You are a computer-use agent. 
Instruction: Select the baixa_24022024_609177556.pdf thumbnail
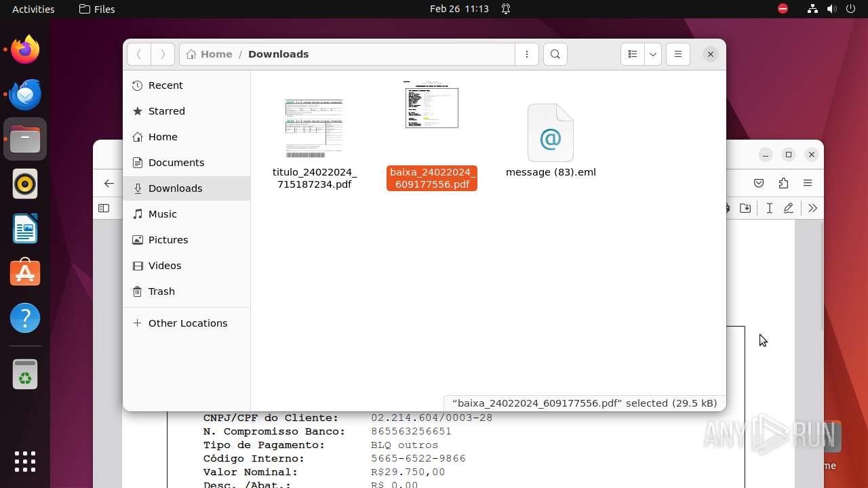coord(431,104)
